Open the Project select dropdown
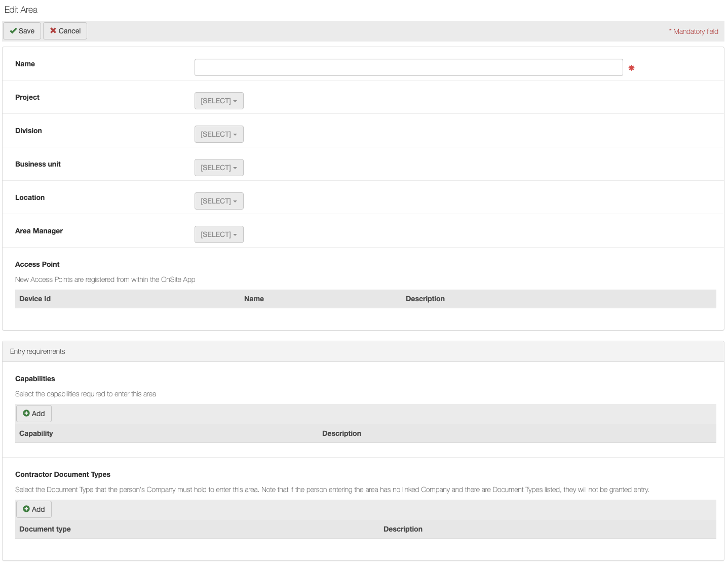 [x=219, y=101]
